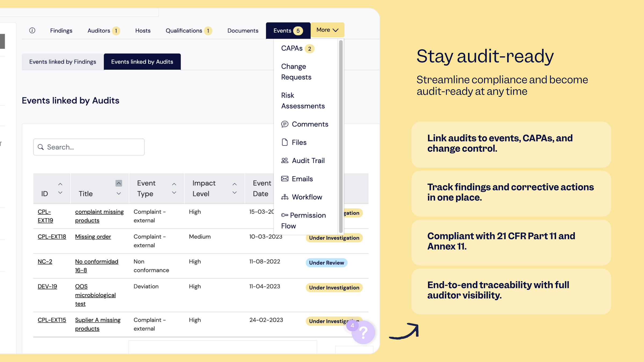Expand the More dropdown menu

[x=327, y=30]
